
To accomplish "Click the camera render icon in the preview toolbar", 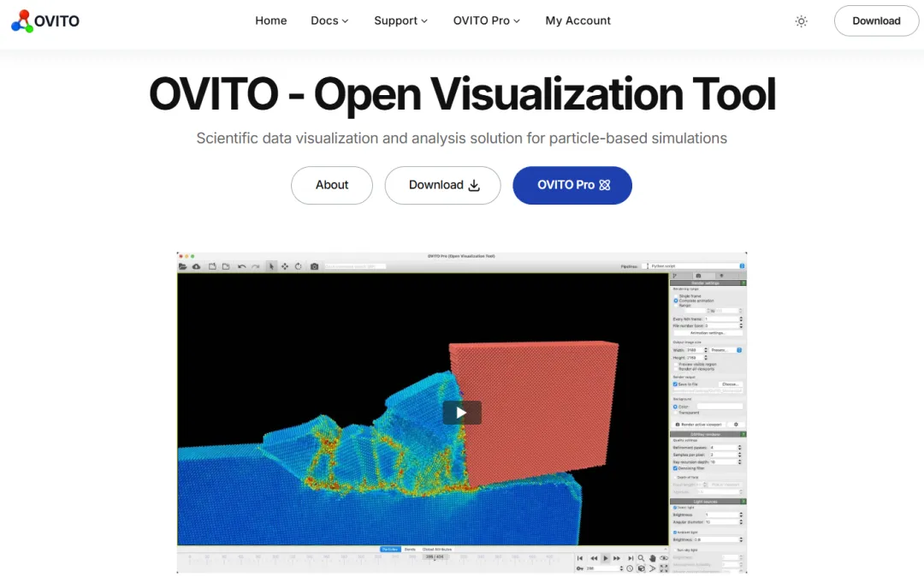I will pyautogui.click(x=315, y=266).
